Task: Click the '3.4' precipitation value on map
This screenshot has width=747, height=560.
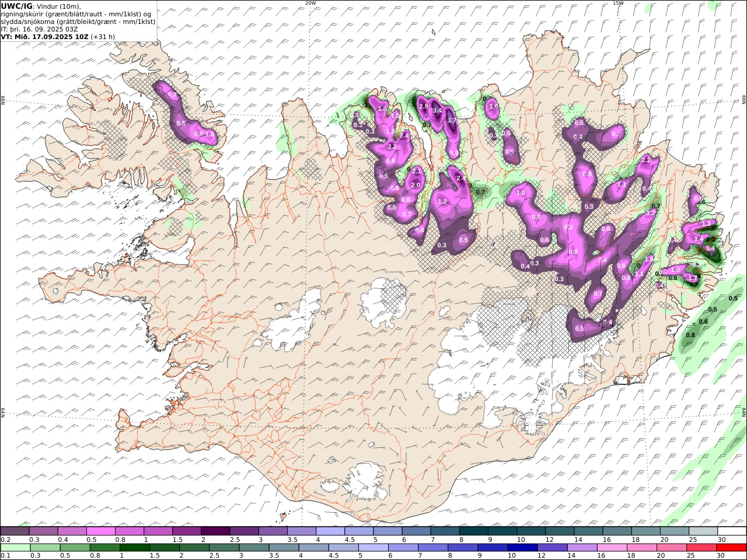Action: coord(437,110)
